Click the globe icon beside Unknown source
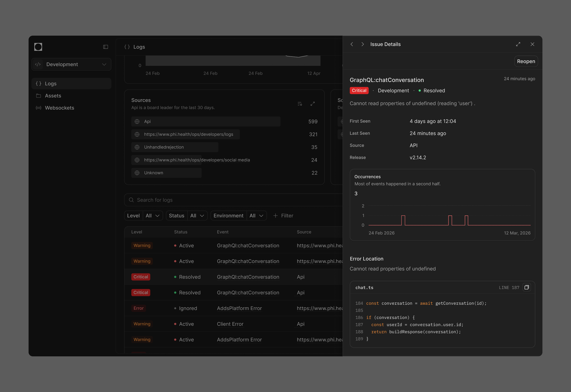 point(137,173)
